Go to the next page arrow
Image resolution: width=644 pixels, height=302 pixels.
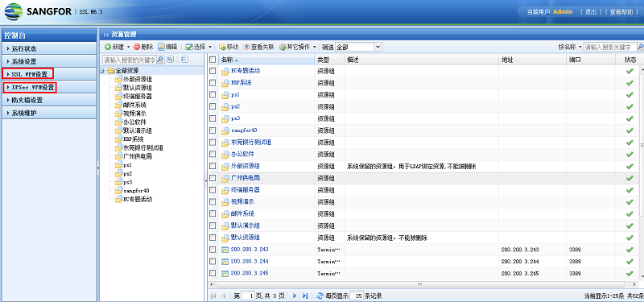click(x=294, y=296)
